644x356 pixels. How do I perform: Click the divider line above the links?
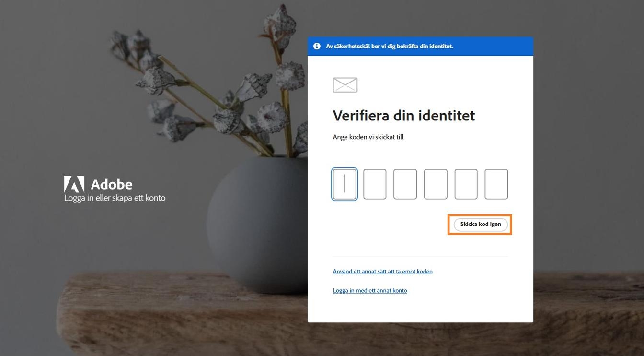(420, 256)
